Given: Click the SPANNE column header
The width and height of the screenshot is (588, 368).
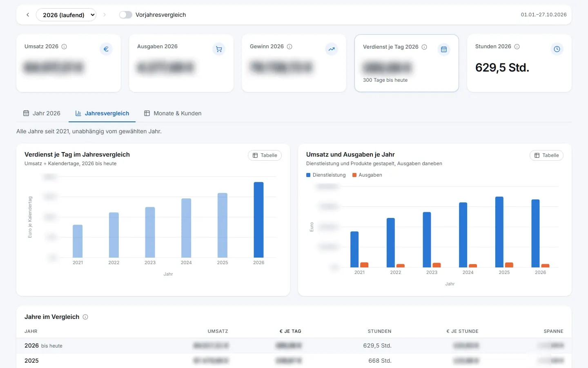Looking at the screenshot, I should pos(553,331).
